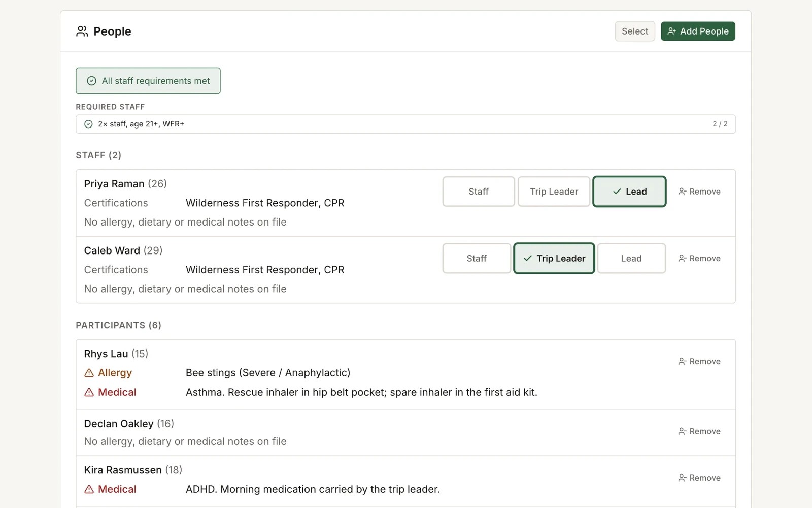
Task: Click the All staff requirements met banner
Action: tap(148, 81)
